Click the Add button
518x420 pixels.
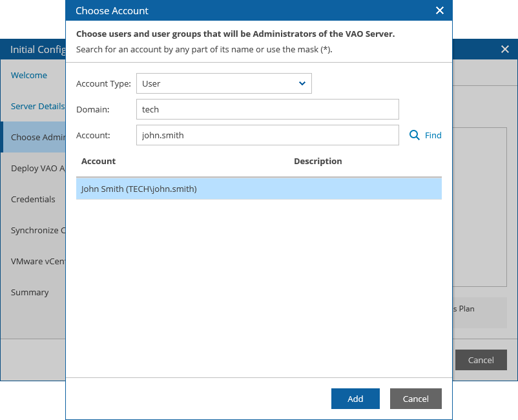[x=355, y=399]
